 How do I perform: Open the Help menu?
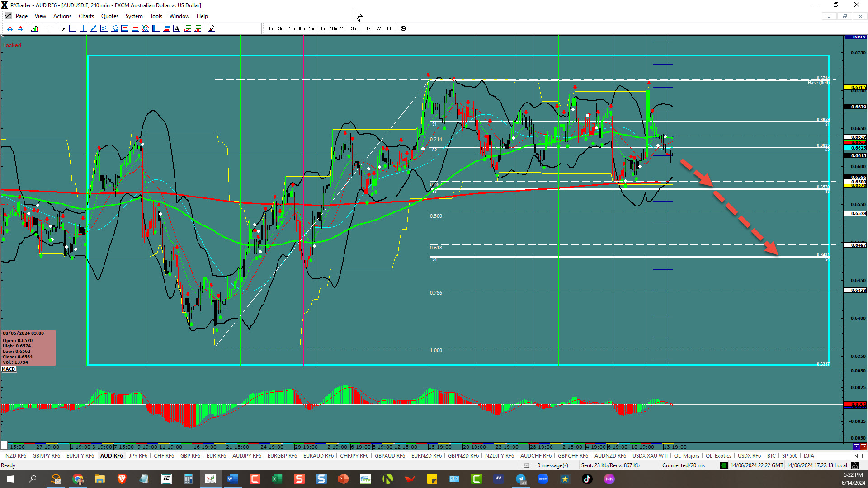[202, 16]
